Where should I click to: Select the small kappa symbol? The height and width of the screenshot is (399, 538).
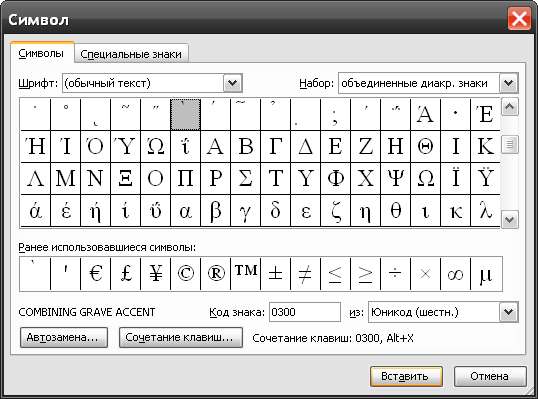pyautogui.click(x=456, y=210)
